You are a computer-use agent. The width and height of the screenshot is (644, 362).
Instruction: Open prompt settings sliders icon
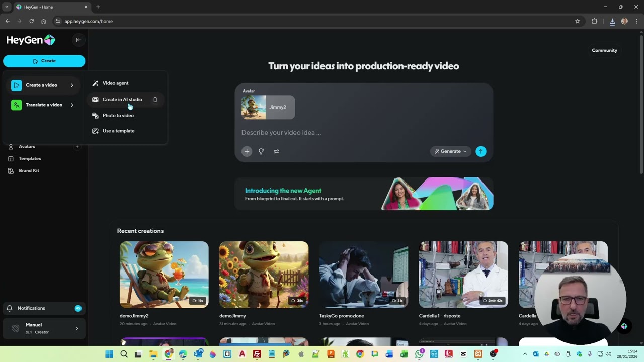[276, 151]
